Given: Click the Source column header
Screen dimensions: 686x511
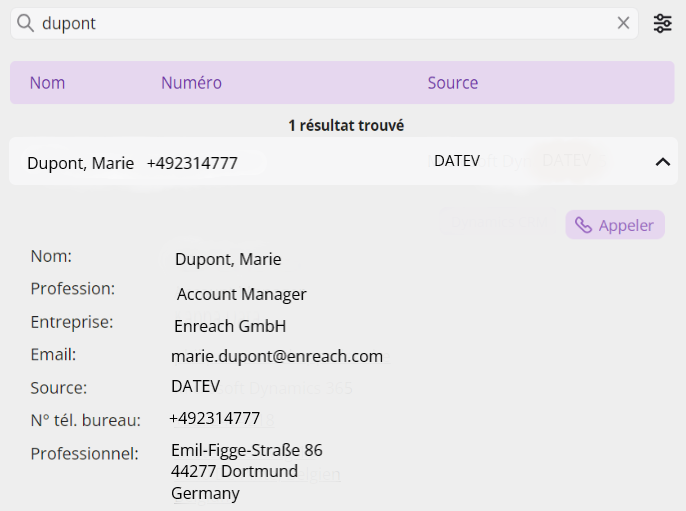Looking at the screenshot, I should [452, 83].
